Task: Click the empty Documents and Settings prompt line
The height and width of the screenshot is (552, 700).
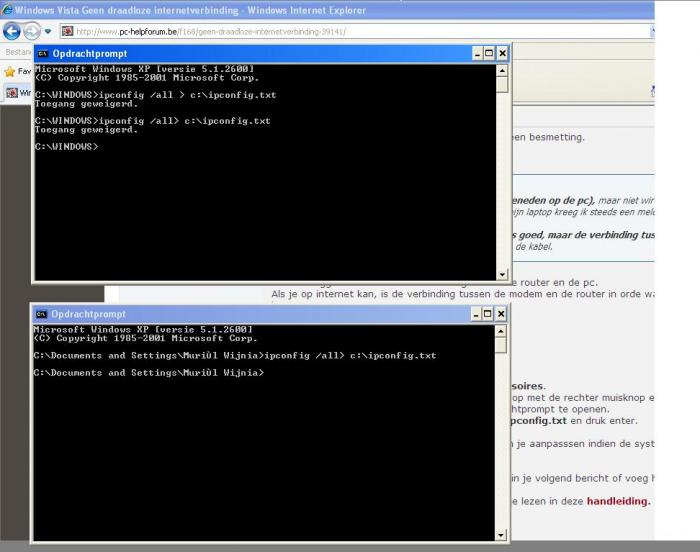Action: 149,373
